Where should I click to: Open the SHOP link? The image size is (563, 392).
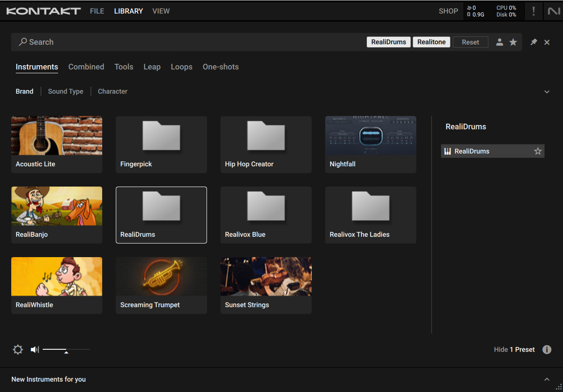coord(448,11)
